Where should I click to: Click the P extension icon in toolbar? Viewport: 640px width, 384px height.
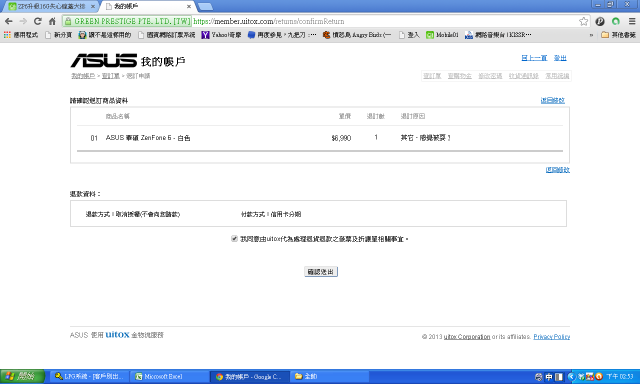(x=600, y=21)
